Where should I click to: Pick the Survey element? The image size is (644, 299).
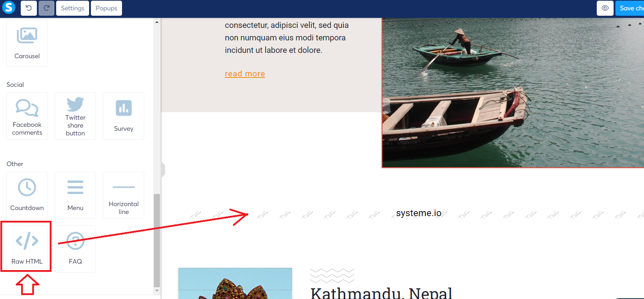coord(123,116)
